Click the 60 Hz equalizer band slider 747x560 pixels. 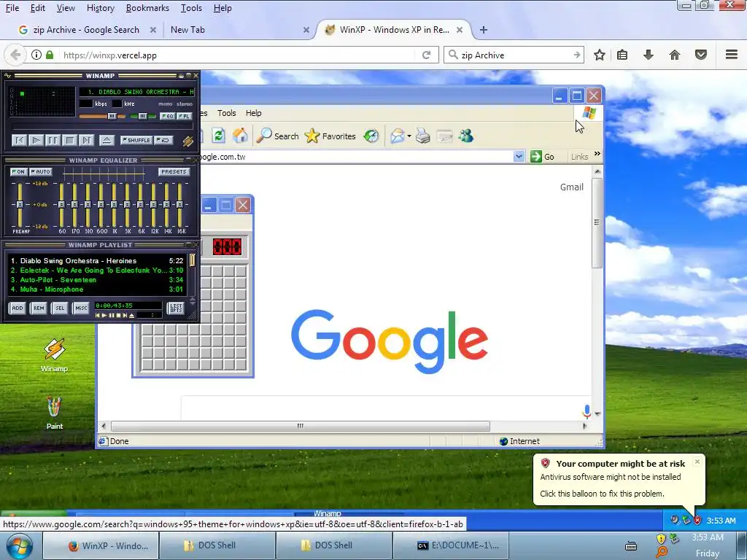[61, 204]
